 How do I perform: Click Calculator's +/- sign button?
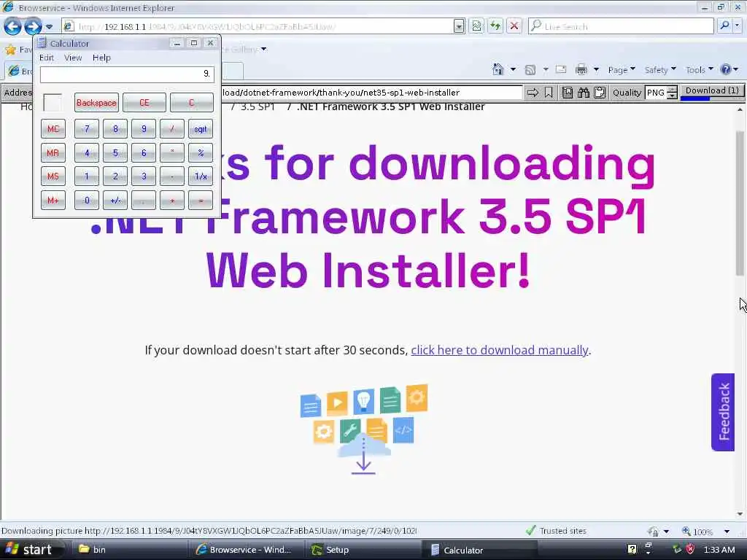pos(115,201)
